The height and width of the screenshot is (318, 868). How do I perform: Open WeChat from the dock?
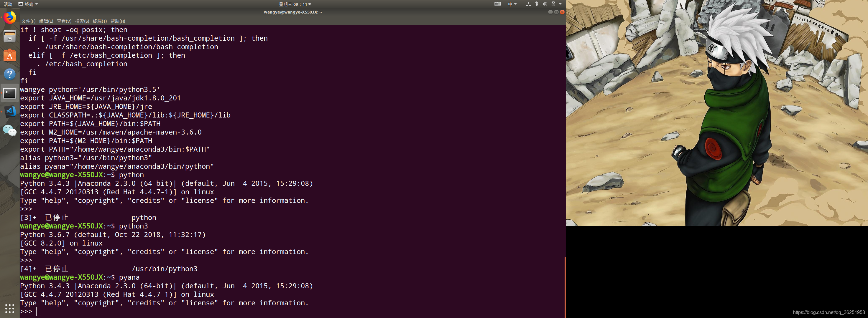10,130
